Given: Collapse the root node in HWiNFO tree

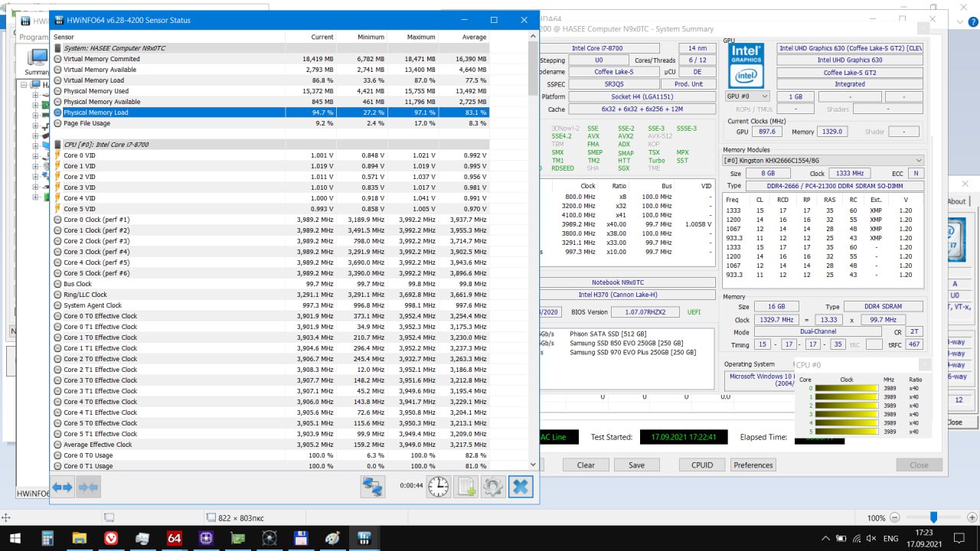Looking at the screenshot, I should tap(24, 85).
